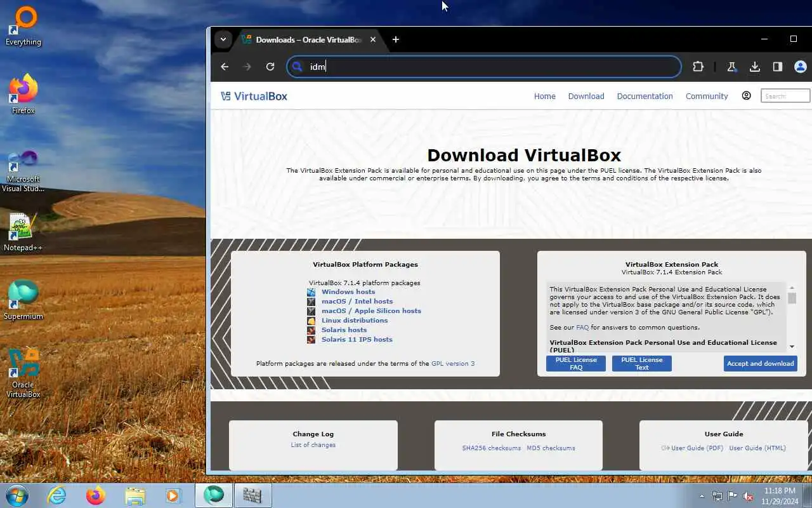Viewport: 812px width, 508px height.
Task: Click the browser forward arrow
Action: coord(247,67)
